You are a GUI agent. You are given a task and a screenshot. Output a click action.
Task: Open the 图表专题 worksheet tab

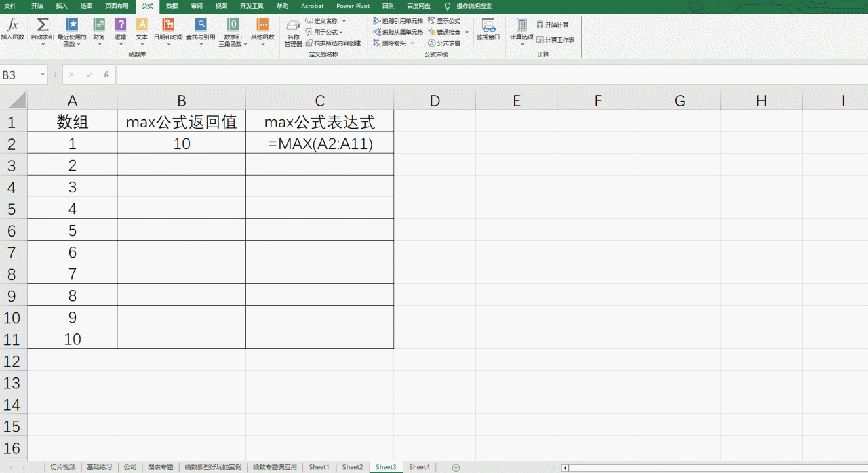tap(160, 467)
